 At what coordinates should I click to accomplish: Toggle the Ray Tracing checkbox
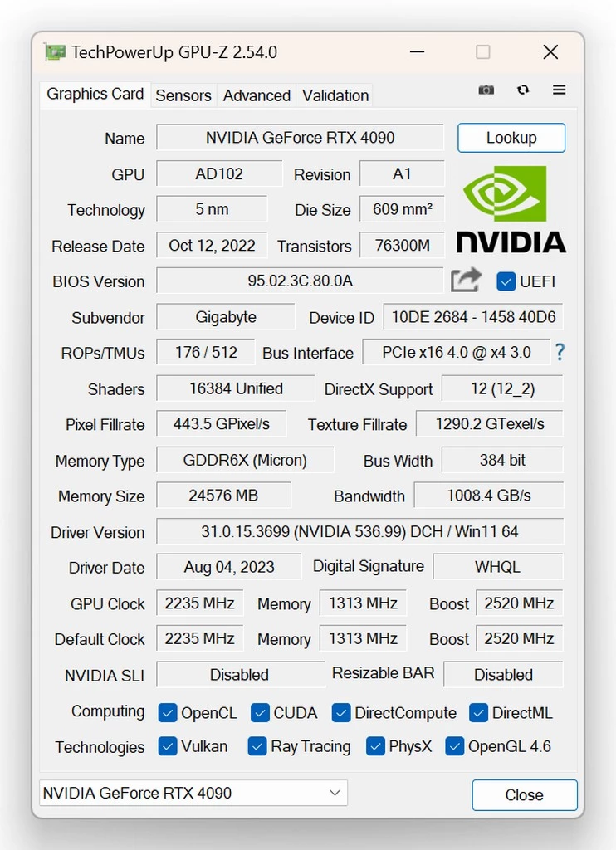tap(257, 746)
